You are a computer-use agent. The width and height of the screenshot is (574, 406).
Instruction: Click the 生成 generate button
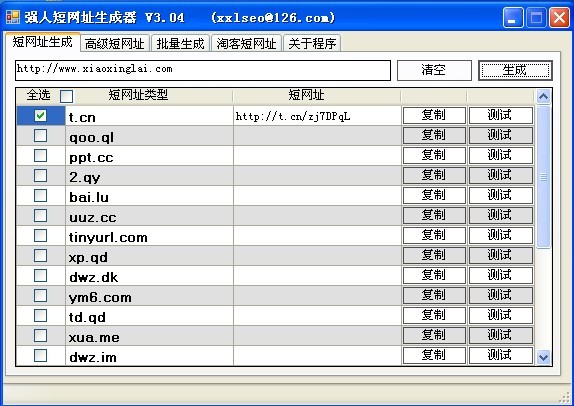pyautogui.click(x=515, y=70)
